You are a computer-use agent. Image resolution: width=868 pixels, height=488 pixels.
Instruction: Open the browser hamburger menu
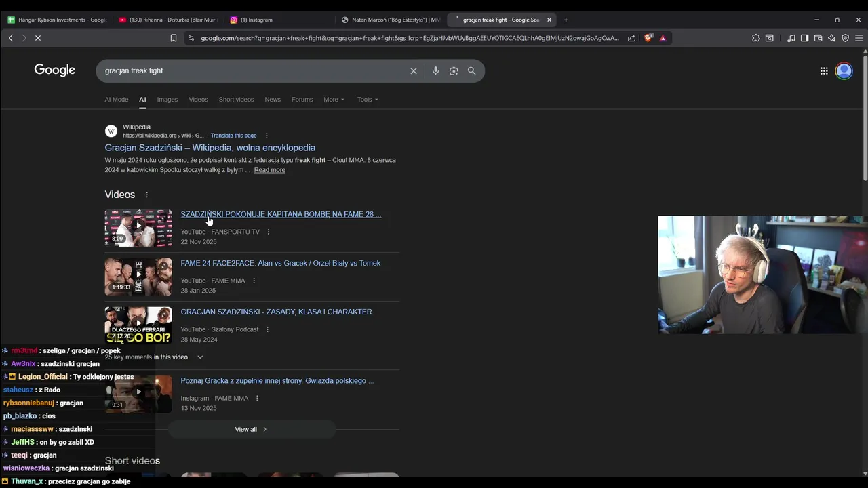coord(859,38)
